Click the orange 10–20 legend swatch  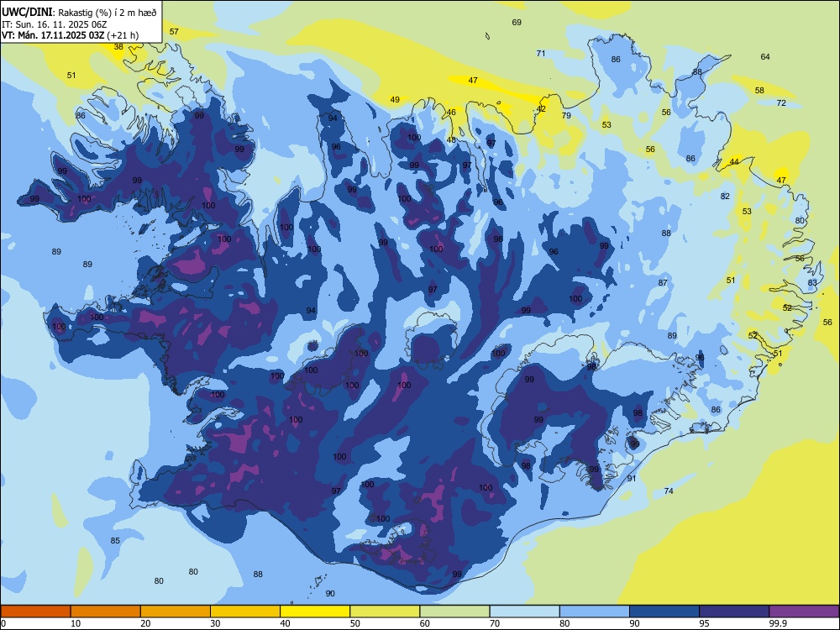pos(106,612)
